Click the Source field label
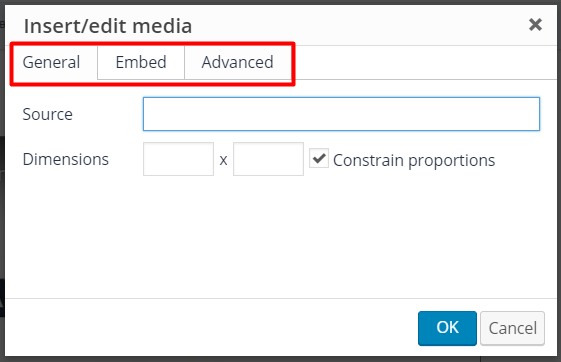The width and height of the screenshot is (561, 362). [x=48, y=114]
